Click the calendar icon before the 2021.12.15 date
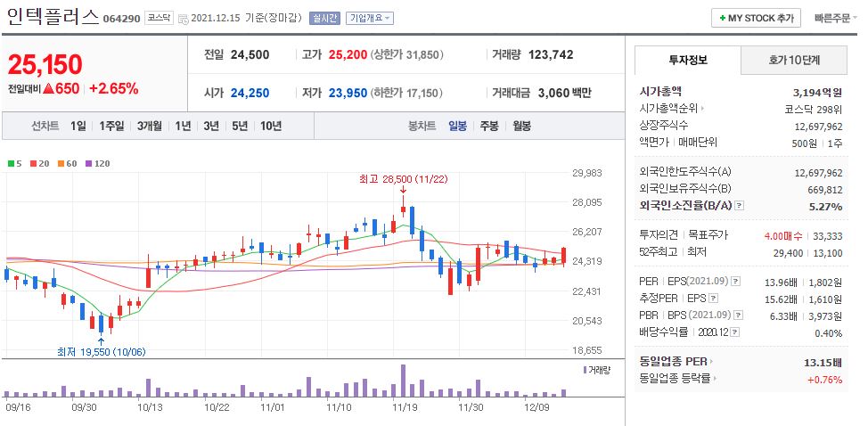This screenshot has height=426, width=868. [184, 18]
